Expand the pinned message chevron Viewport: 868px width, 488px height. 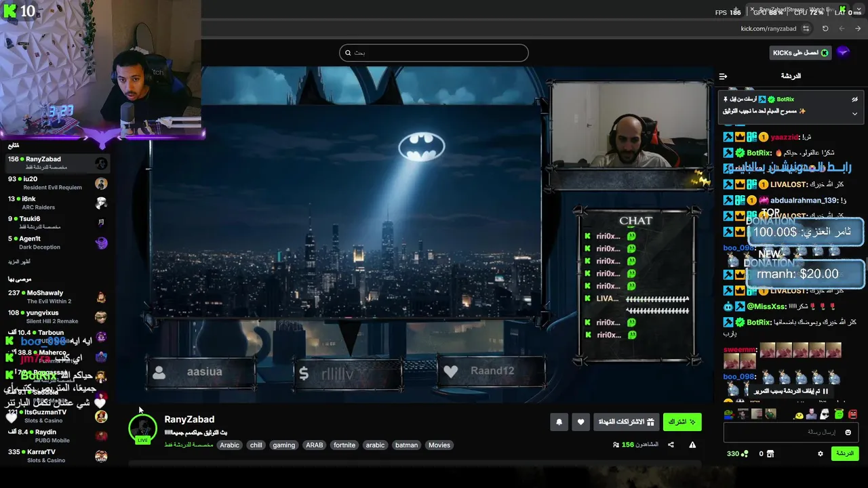(854, 114)
